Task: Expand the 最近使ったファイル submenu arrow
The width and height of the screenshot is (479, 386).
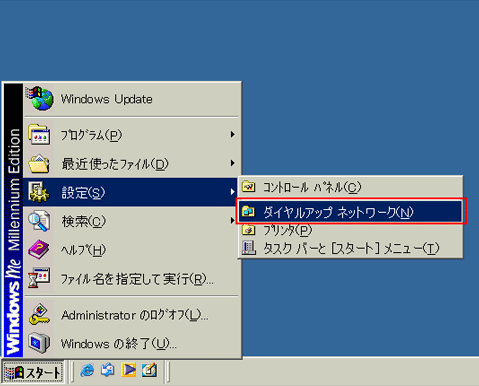Action: (232, 163)
